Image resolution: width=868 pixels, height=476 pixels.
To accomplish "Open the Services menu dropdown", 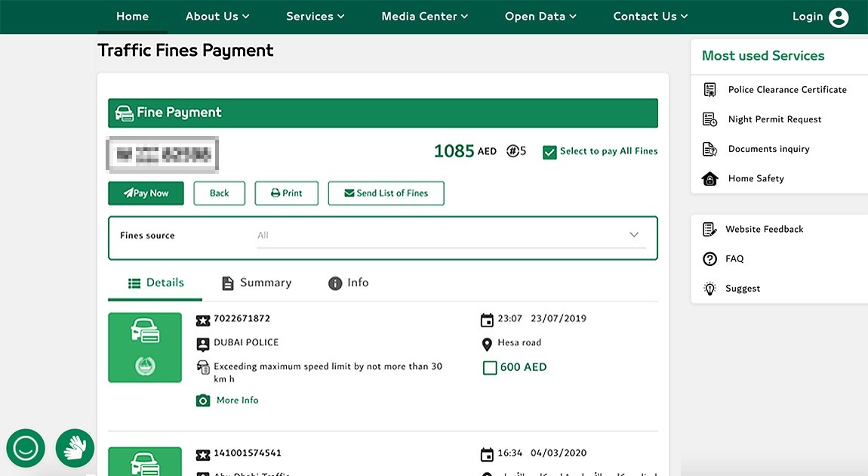I will click(x=315, y=17).
